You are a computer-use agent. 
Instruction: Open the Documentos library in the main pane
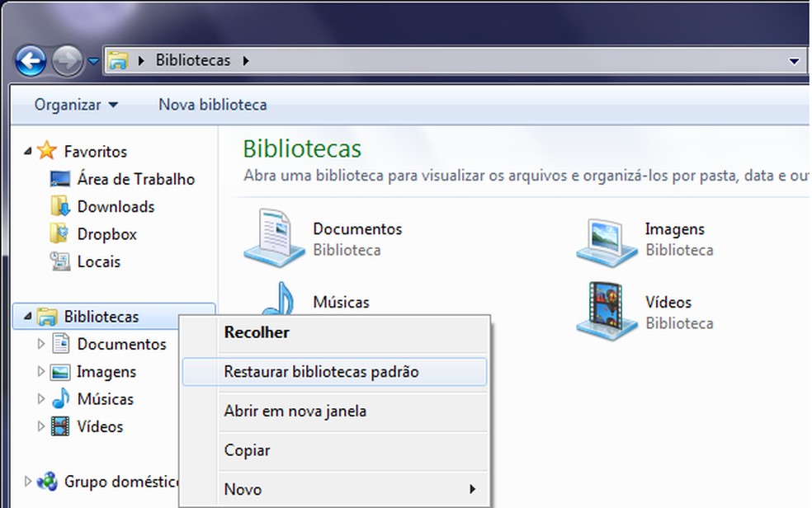[x=356, y=229]
